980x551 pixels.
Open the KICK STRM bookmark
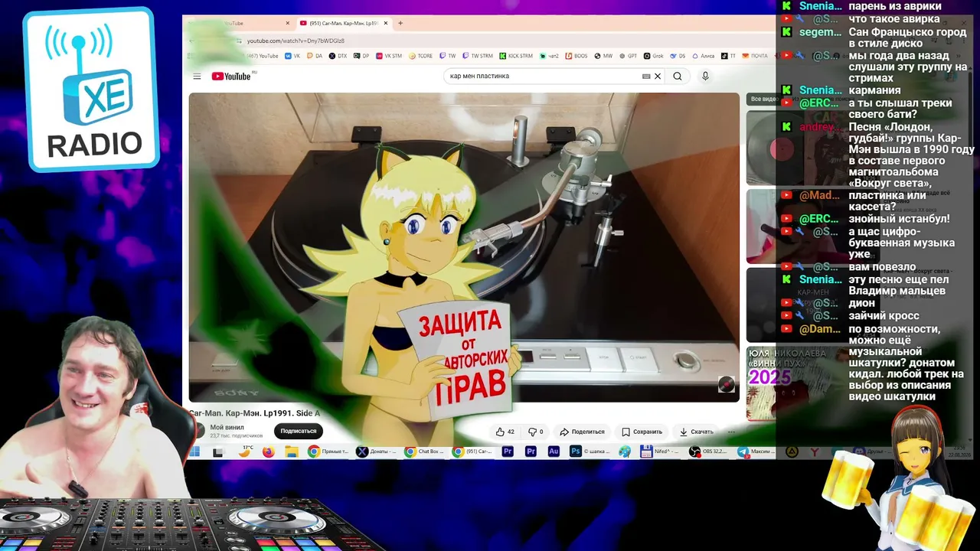tap(516, 56)
